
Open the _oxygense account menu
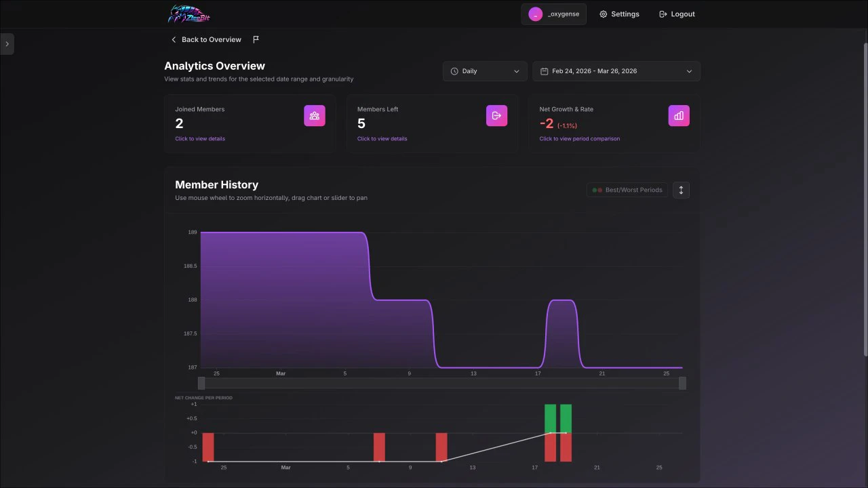coord(553,14)
